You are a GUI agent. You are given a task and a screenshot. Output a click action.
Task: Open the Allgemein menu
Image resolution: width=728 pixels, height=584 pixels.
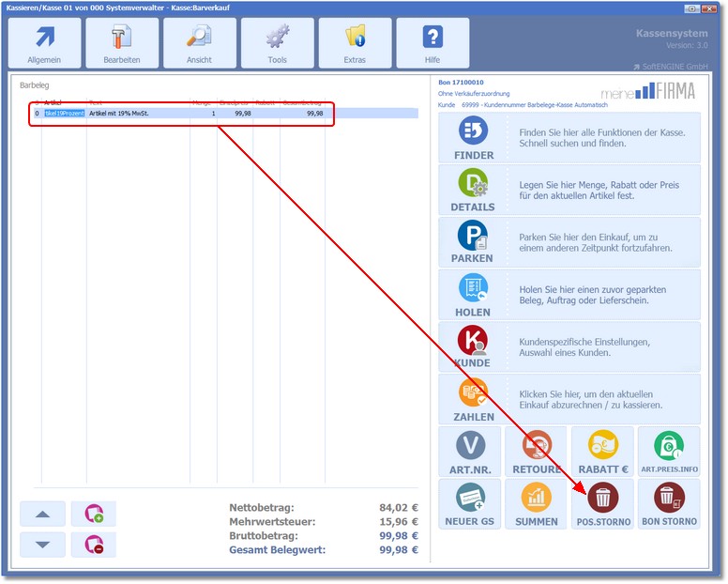point(44,43)
